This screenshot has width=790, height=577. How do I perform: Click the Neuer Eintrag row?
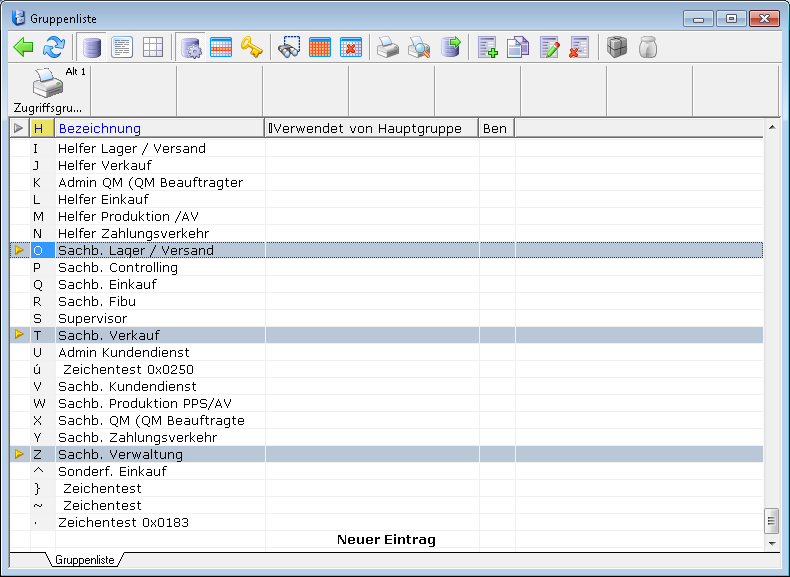coord(386,540)
